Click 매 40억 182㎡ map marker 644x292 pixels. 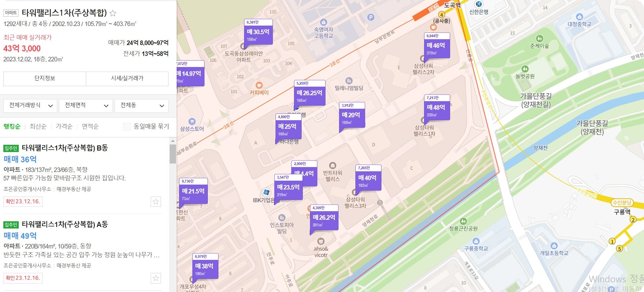coord(368,178)
